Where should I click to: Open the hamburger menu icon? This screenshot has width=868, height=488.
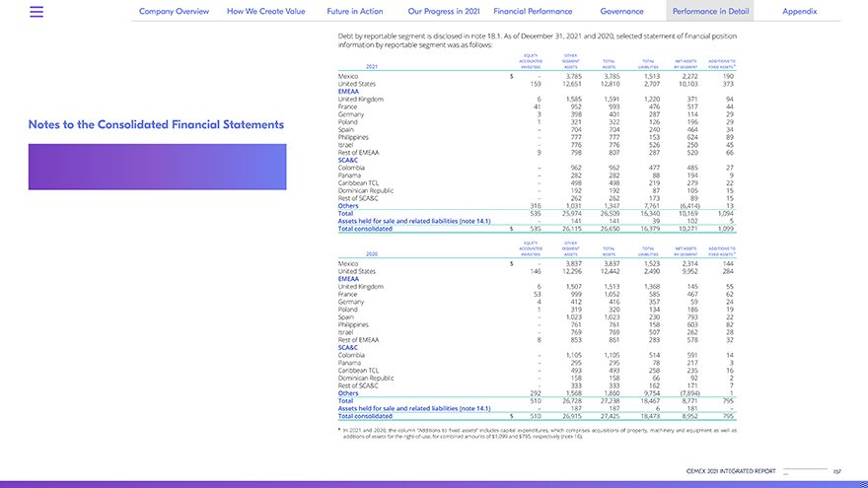point(36,12)
